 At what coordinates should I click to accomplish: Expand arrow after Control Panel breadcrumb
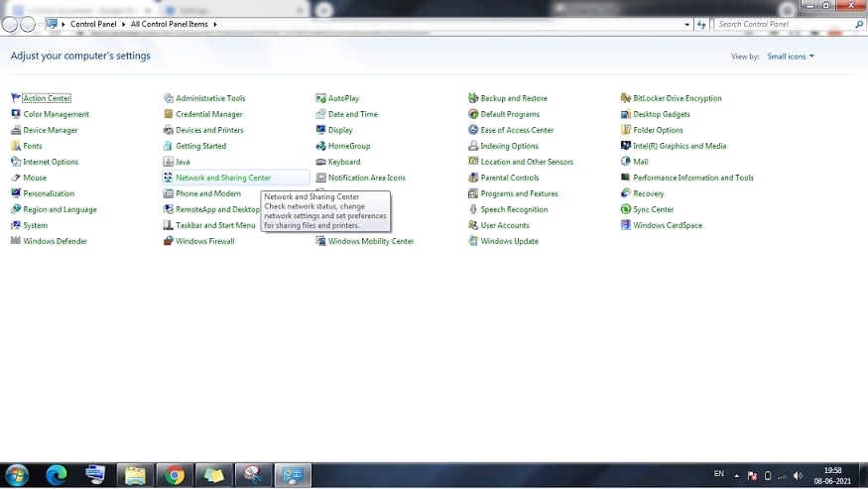tap(123, 25)
